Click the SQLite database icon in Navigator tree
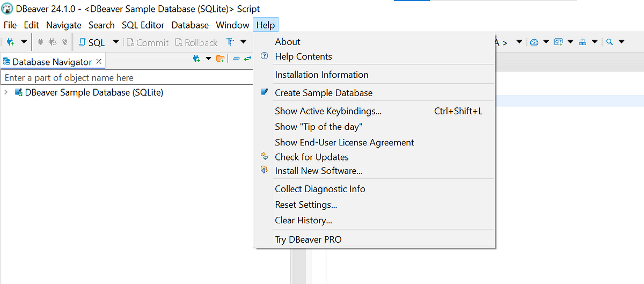644x284 pixels. (x=18, y=92)
